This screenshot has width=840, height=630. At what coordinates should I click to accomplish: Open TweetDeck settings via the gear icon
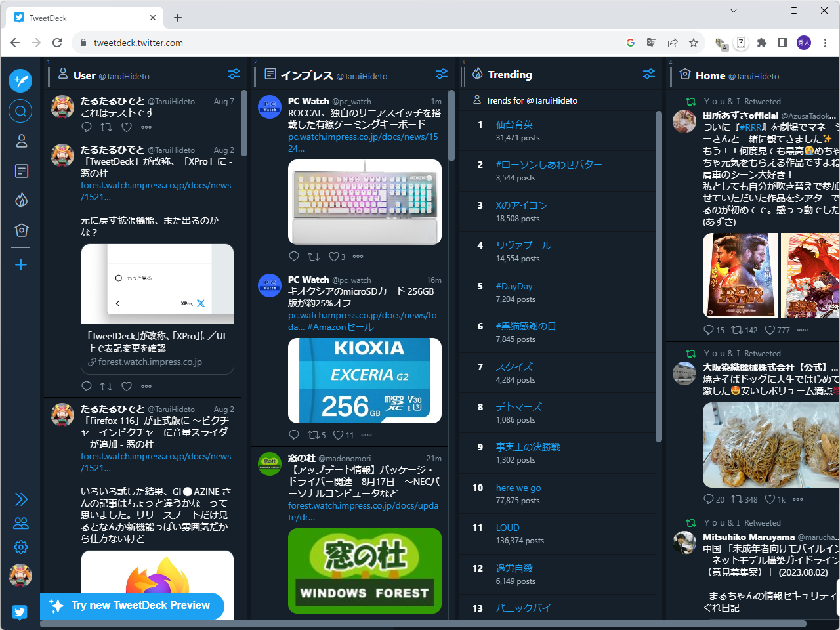point(20,547)
